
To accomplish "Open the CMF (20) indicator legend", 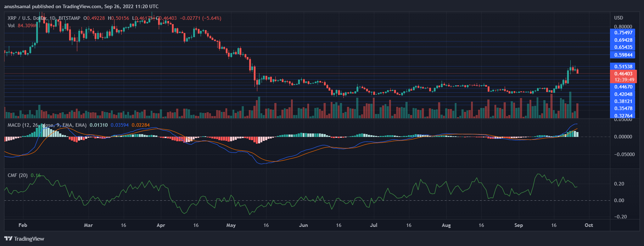I will (x=18, y=175).
